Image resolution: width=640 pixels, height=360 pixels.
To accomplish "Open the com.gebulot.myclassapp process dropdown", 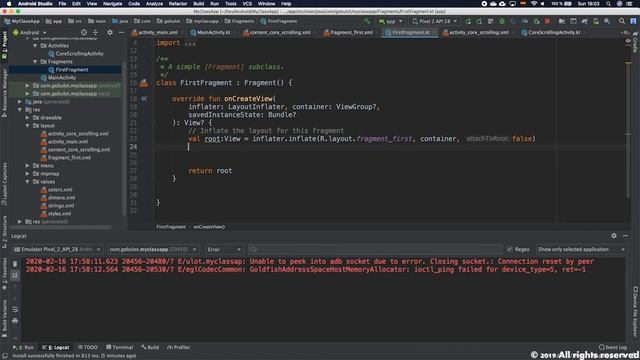I will [x=153, y=249].
